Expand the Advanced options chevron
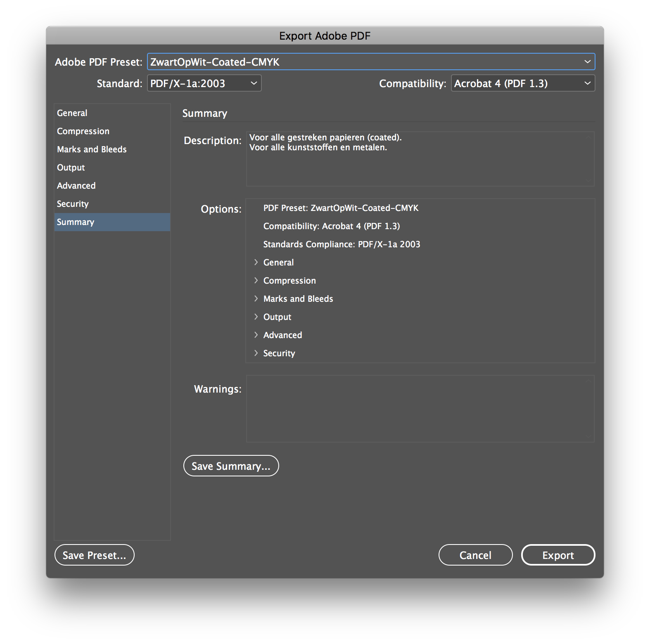This screenshot has height=644, width=650. point(256,335)
